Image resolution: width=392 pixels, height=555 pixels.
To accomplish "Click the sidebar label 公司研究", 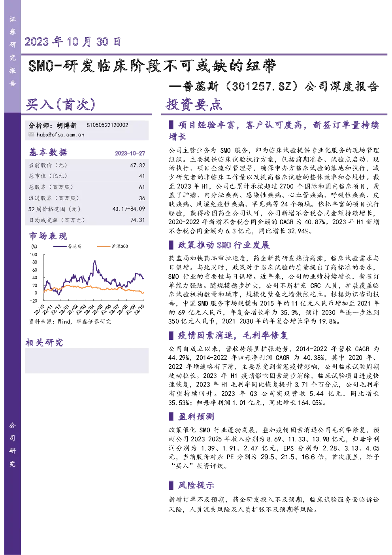I will (13, 445).
